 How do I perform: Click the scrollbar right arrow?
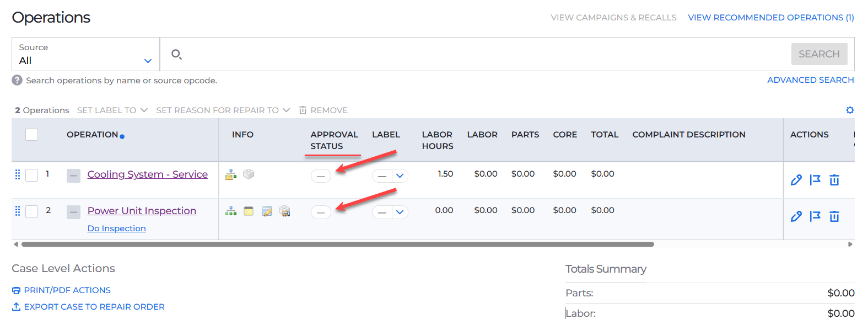pyautogui.click(x=851, y=244)
